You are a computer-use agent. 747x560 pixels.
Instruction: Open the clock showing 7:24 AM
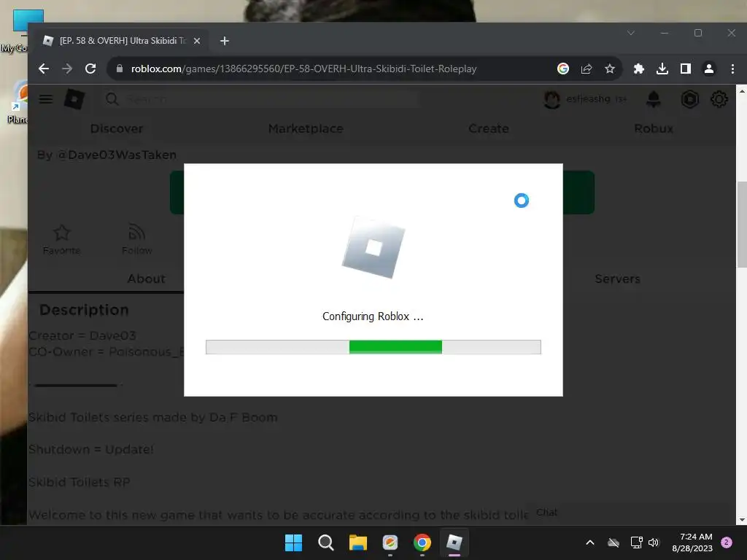[692, 542]
